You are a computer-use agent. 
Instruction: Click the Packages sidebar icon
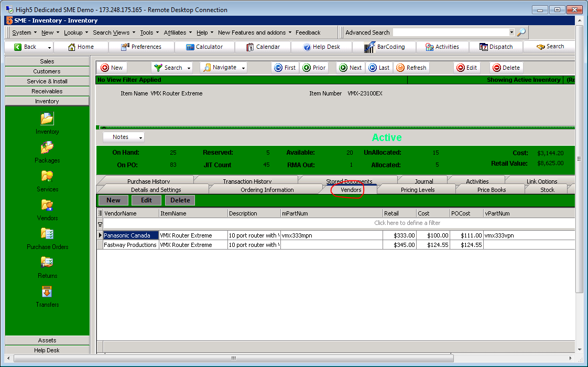(47, 148)
